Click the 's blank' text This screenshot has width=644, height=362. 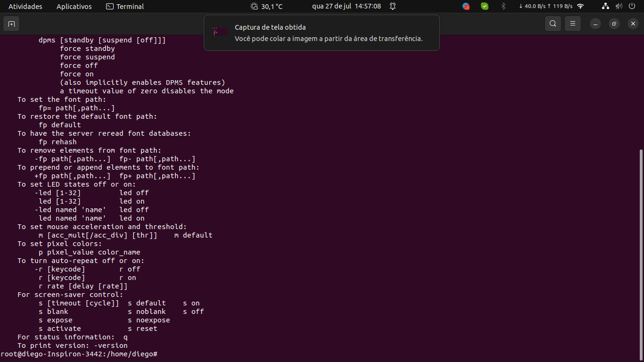(53, 312)
